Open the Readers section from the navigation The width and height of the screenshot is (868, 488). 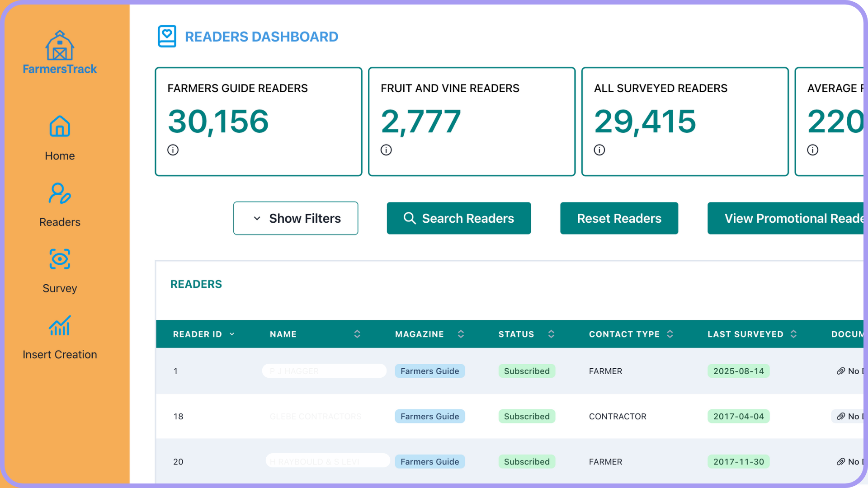click(59, 221)
